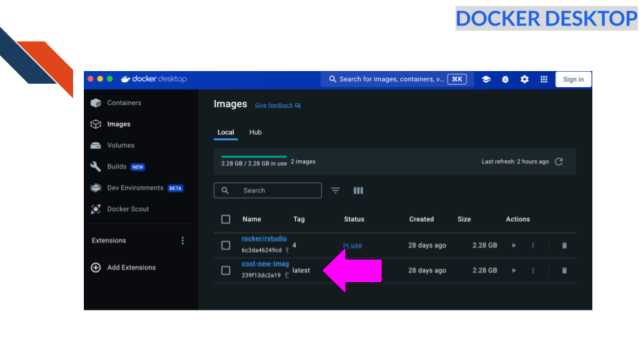Click the Docker Desktop whale logo

click(125, 79)
